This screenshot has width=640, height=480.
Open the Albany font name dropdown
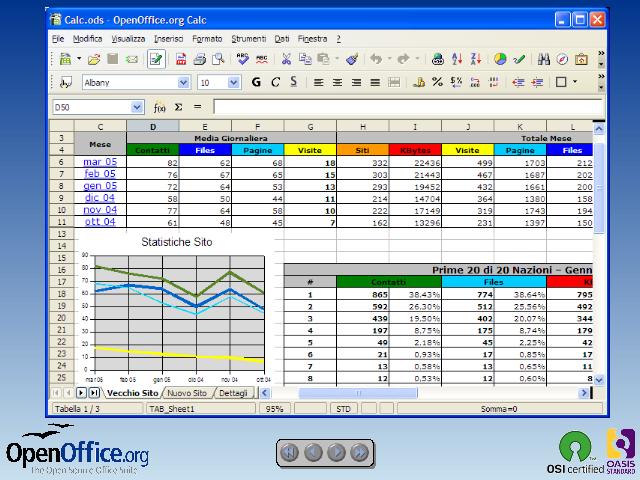click(x=183, y=83)
